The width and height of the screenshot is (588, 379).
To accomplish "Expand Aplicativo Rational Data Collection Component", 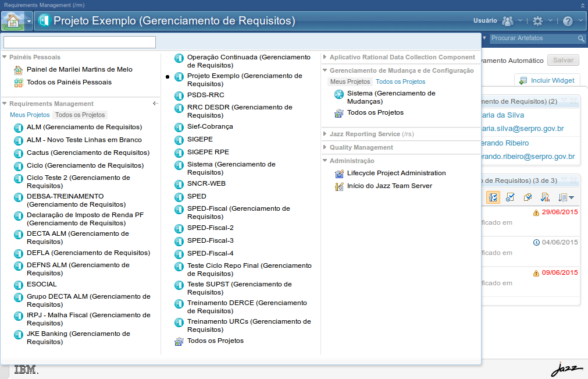I will click(325, 57).
